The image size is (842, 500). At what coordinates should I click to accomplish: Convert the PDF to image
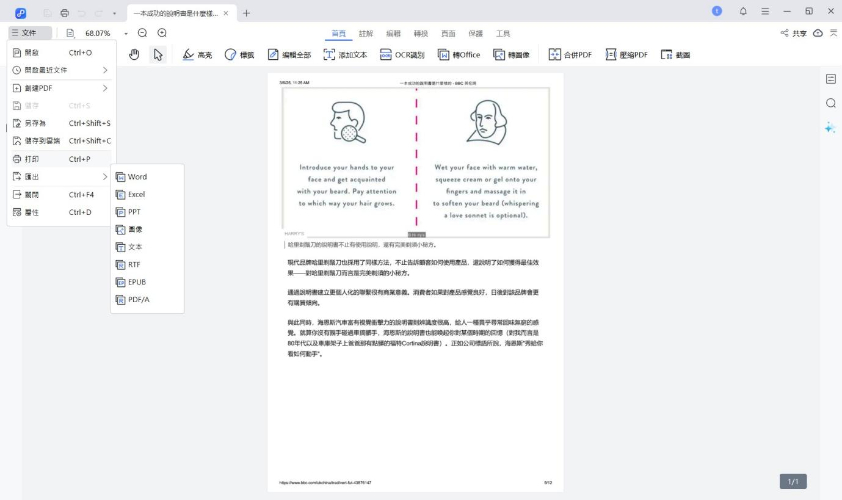(511, 55)
